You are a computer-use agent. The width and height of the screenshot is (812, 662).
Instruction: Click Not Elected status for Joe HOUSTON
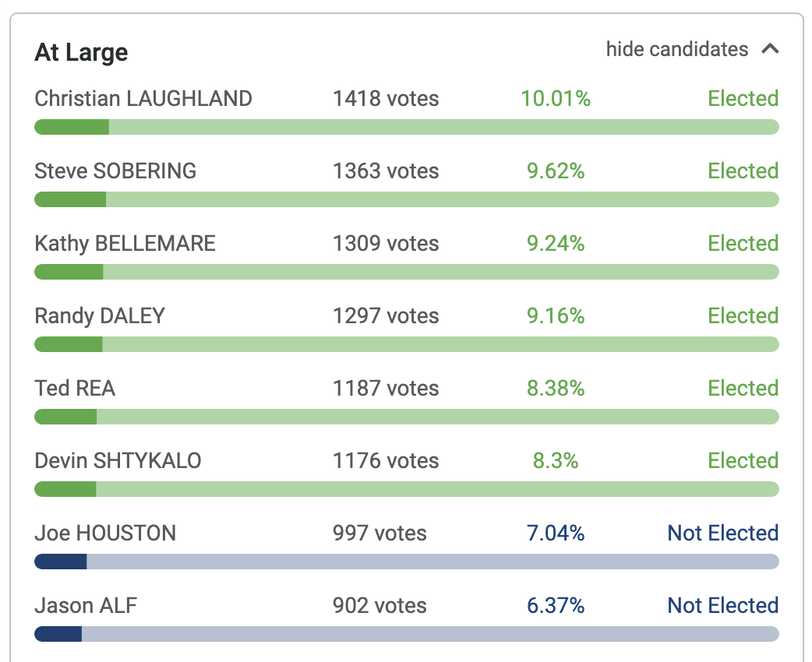tap(722, 533)
